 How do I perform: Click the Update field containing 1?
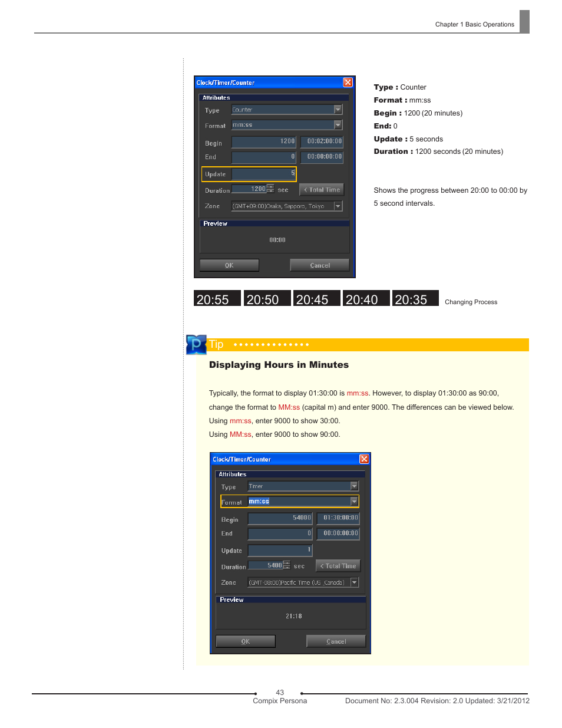coord(280,550)
